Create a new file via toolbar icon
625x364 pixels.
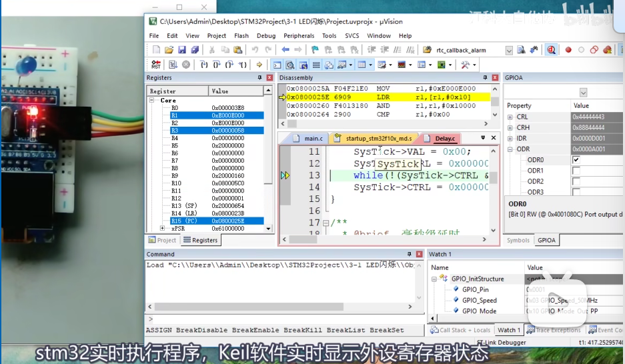pos(156,50)
